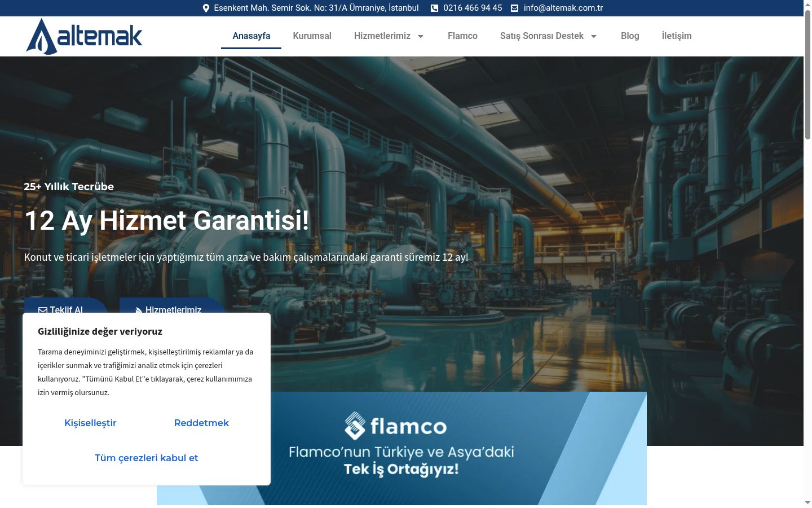
Task: Click the envelope icon beside info@altemak.com.tr
Action: tap(514, 8)
